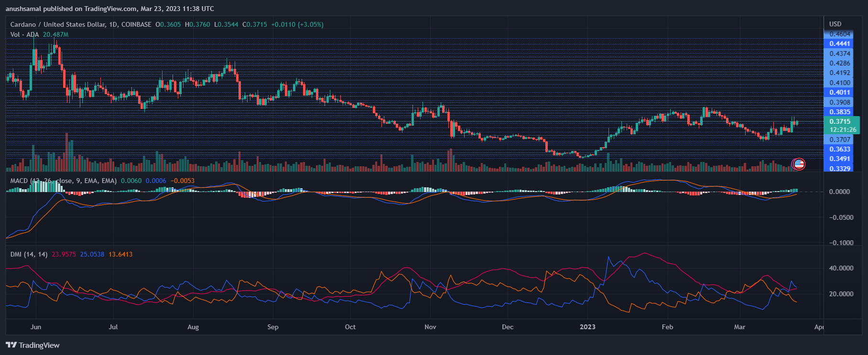This screenshot has width=868, height=355.
Task: Click the Jul label on time axis
Action: tap(113, 327)
